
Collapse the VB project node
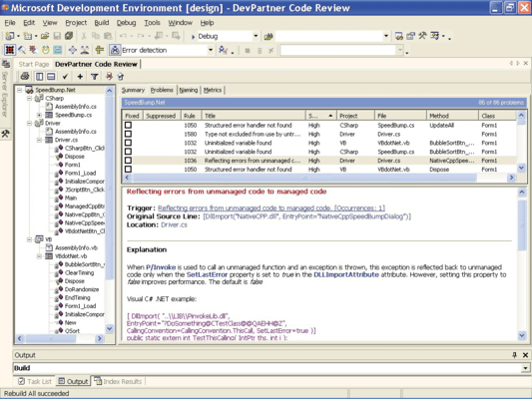point(29,239)
